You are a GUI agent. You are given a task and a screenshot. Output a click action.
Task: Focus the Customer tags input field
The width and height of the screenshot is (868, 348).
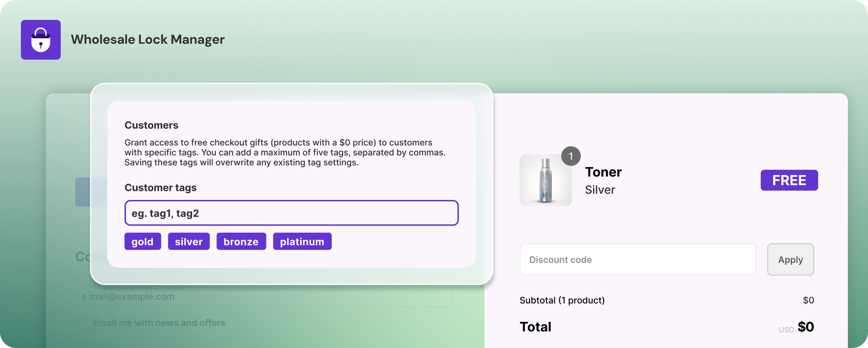(291, 213)
